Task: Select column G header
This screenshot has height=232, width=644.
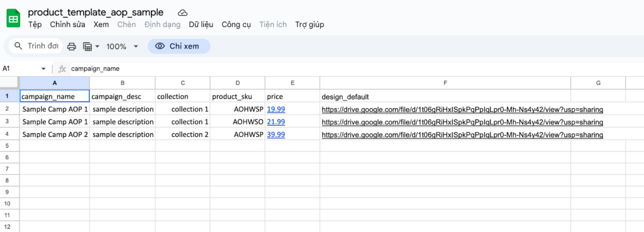Action: coord(598,83)
